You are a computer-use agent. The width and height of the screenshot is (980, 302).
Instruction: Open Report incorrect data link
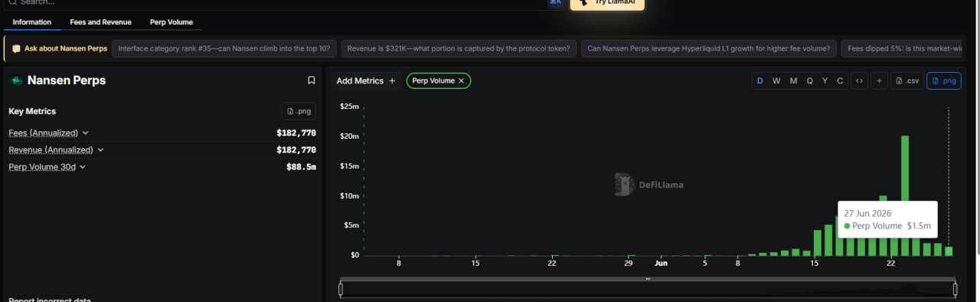51,299
